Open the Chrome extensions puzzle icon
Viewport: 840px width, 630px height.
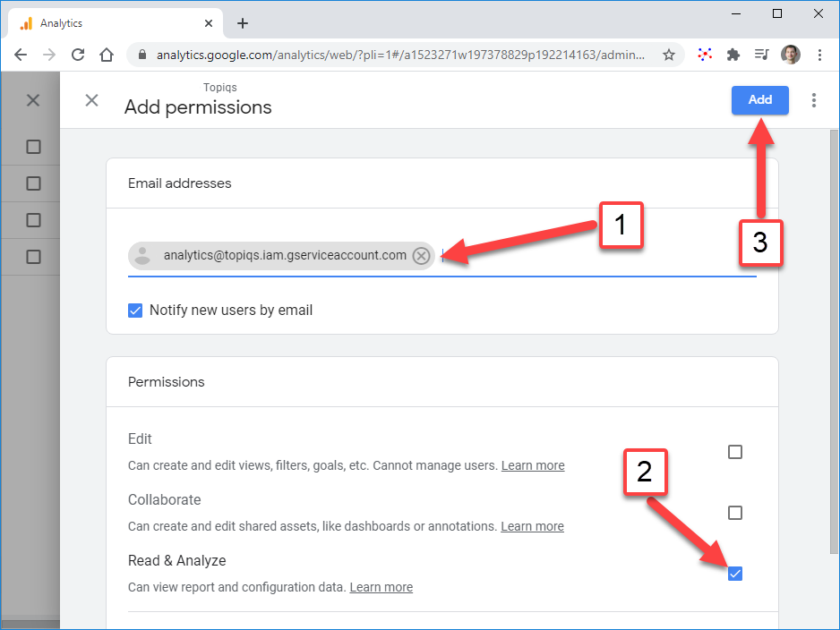733,55
